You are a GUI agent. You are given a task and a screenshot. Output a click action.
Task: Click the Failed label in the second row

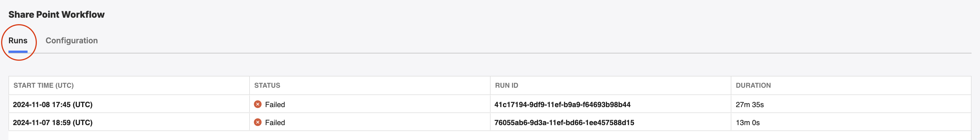pos(275,123)
